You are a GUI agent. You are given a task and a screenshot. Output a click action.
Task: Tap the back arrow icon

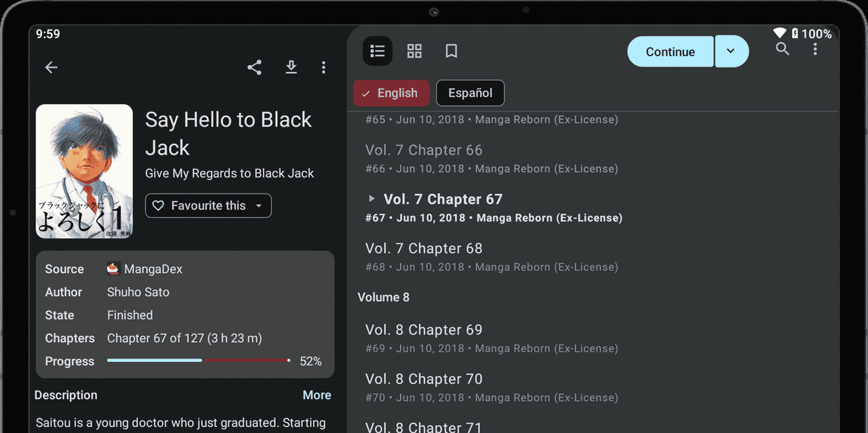point(51,67)
